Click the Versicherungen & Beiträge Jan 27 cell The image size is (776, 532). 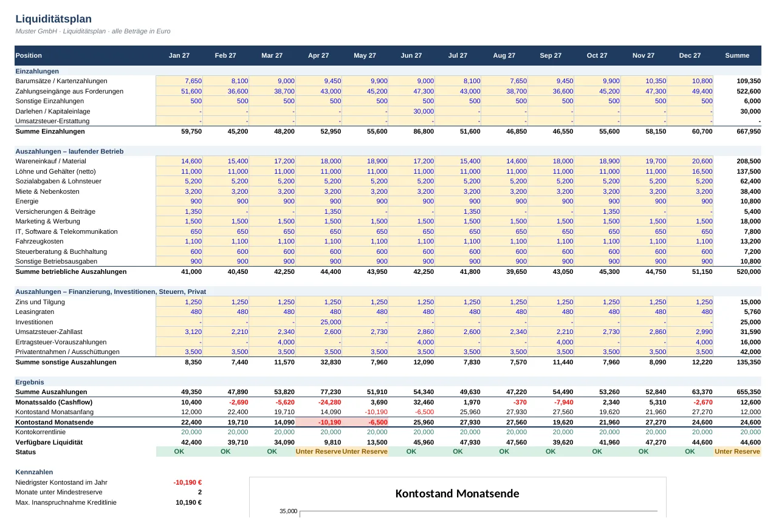[x=179, y=211]
